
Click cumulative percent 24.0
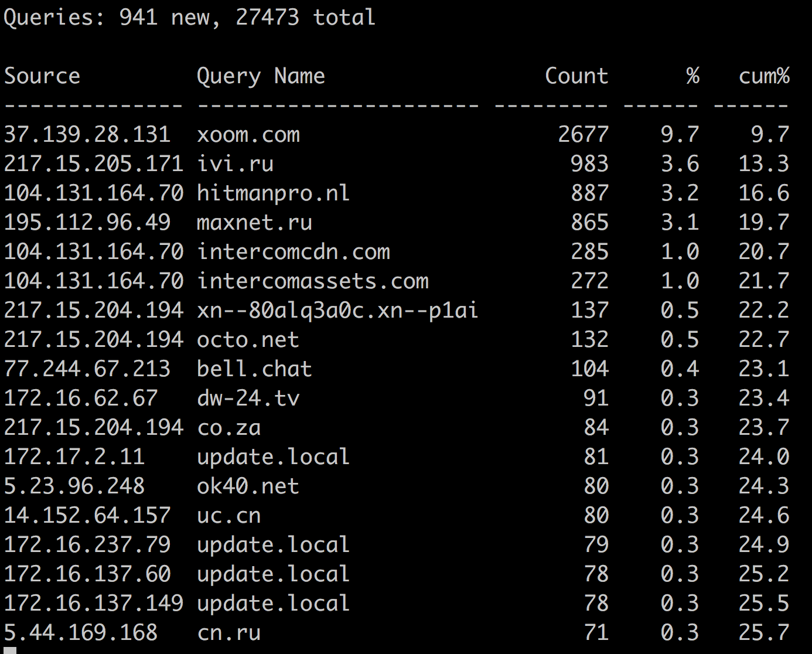click(x=764, y=457)
